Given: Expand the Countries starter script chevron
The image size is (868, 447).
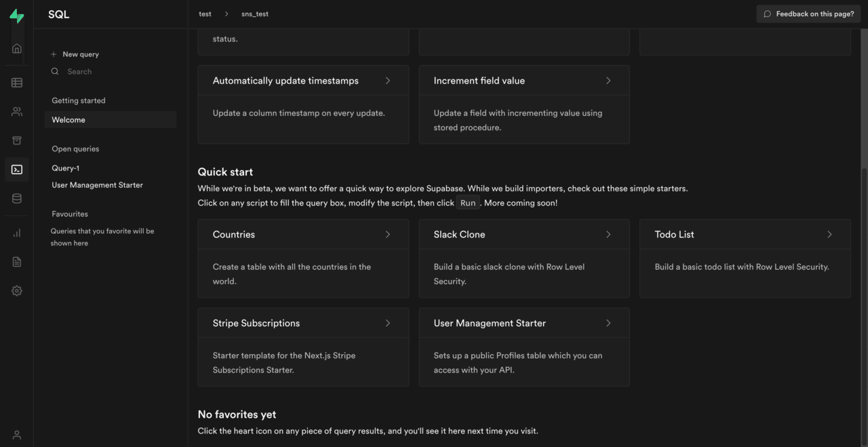Looking at the screenshot, I should 388,235.
